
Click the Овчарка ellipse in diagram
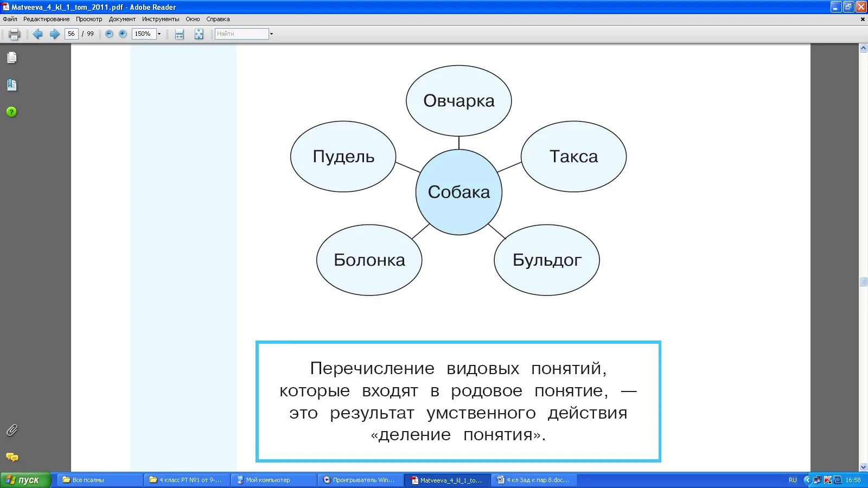[459, 101]
